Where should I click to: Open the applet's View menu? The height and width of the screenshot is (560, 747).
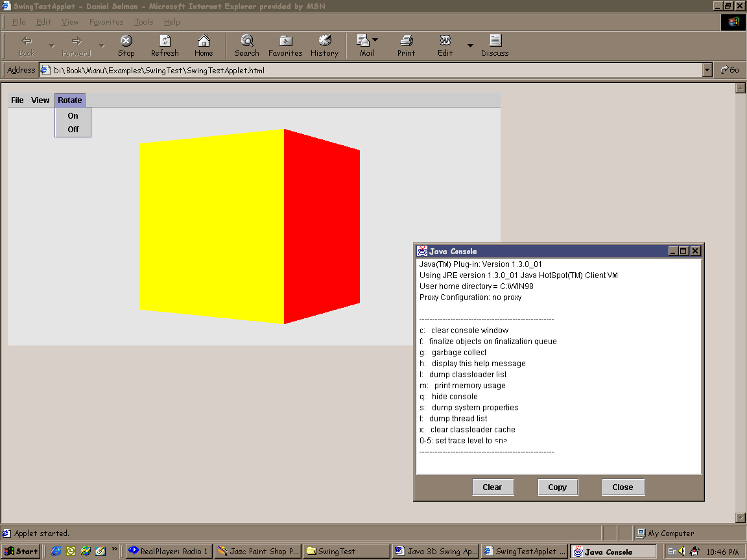pyautogui.click(x=40, y=100)
